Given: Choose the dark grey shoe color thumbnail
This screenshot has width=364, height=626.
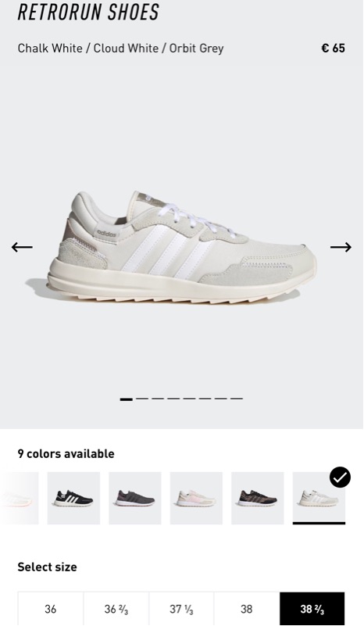Looking at the screenshot, I should tap(135, 498).
